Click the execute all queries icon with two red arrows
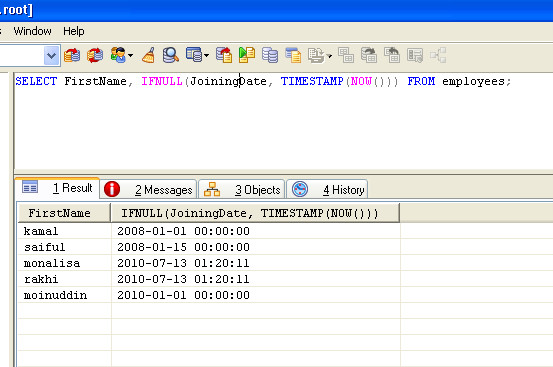Viewport: 553px width, 367px height. coord(95,55)
